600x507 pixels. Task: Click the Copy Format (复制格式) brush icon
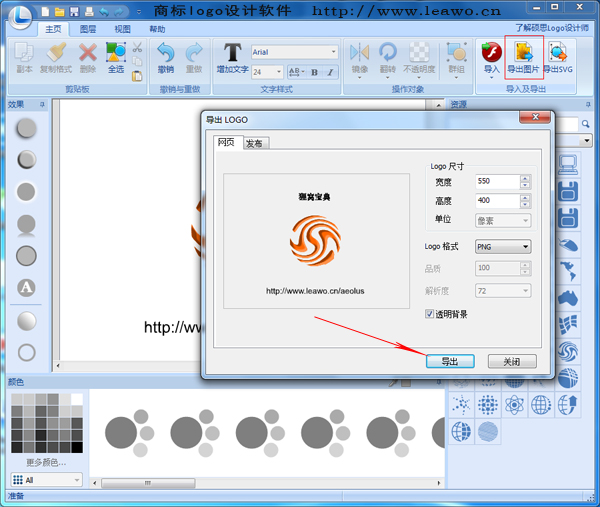[x=56, y=52]
